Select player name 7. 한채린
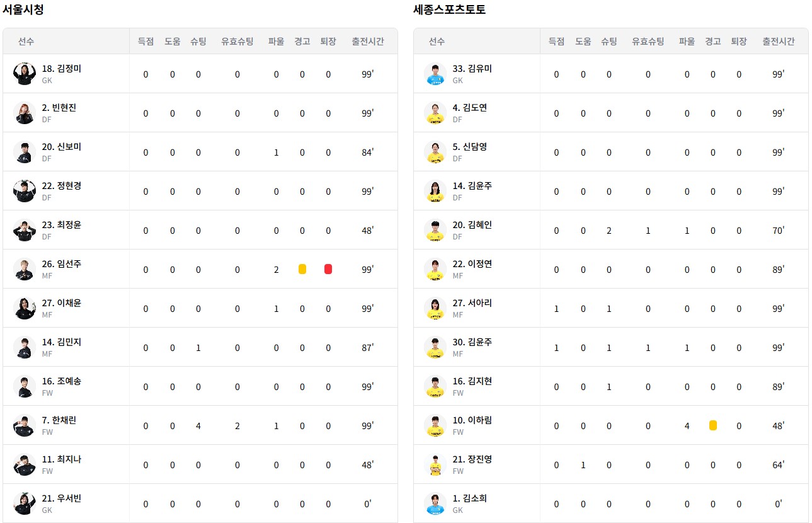This screenshot has width=812, height=523. point(59,420)
